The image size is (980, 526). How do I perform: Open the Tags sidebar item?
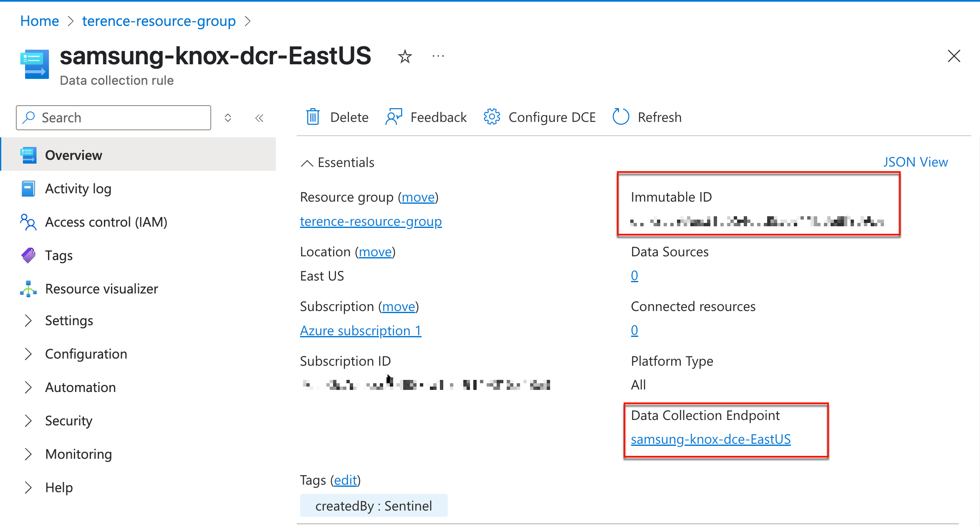[x=59, y=255]
